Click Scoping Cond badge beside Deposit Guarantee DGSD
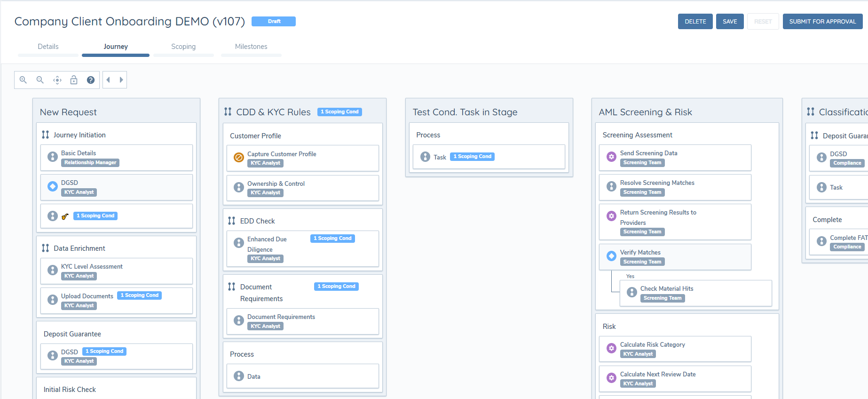 [104, 351]
